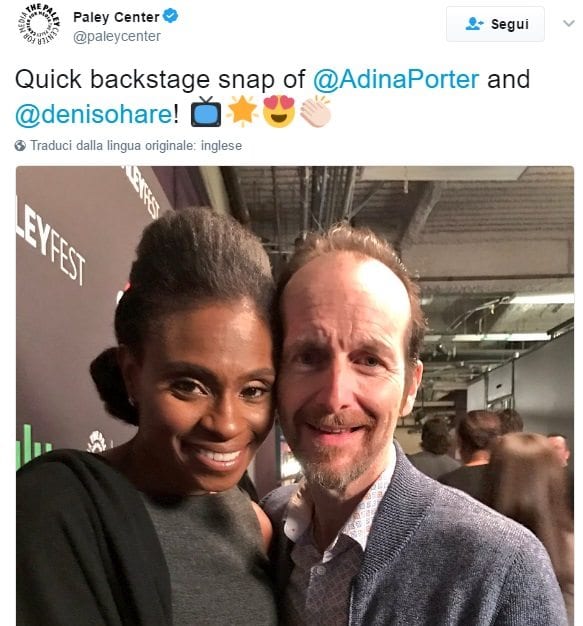Image resolution: width=583 pixels, height=626 pixels.
Task: Click the person-plus follow icon
Action: point(474,24)
